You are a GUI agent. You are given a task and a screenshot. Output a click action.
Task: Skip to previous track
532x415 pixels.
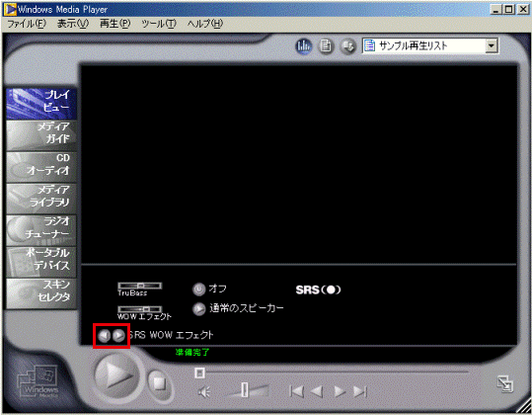[x=297, y=391]
